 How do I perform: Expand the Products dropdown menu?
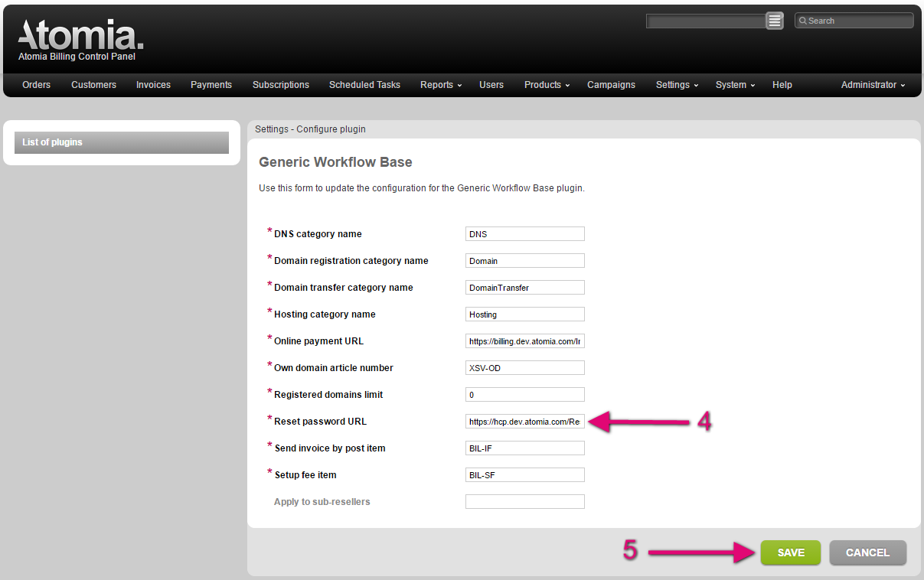(547, 85)
